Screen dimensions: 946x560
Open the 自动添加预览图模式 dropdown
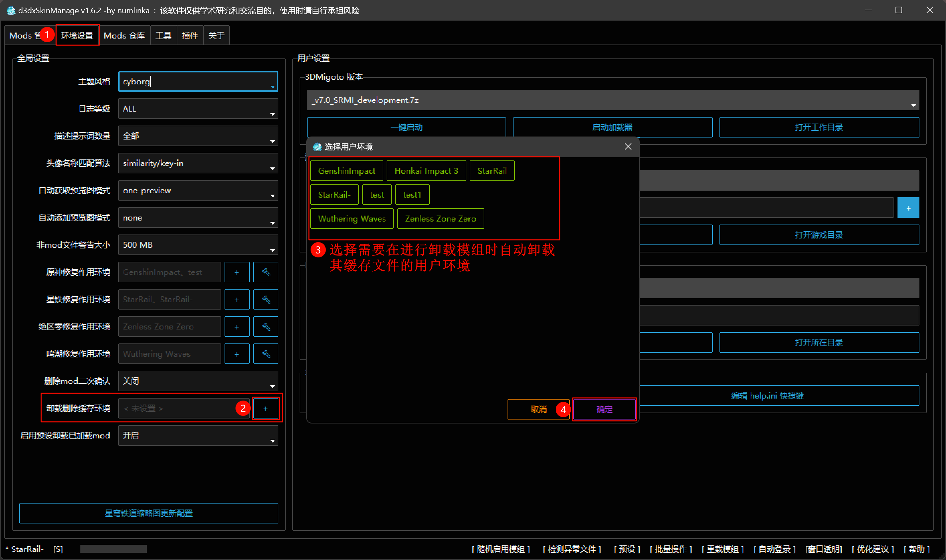tap(198, 218)
